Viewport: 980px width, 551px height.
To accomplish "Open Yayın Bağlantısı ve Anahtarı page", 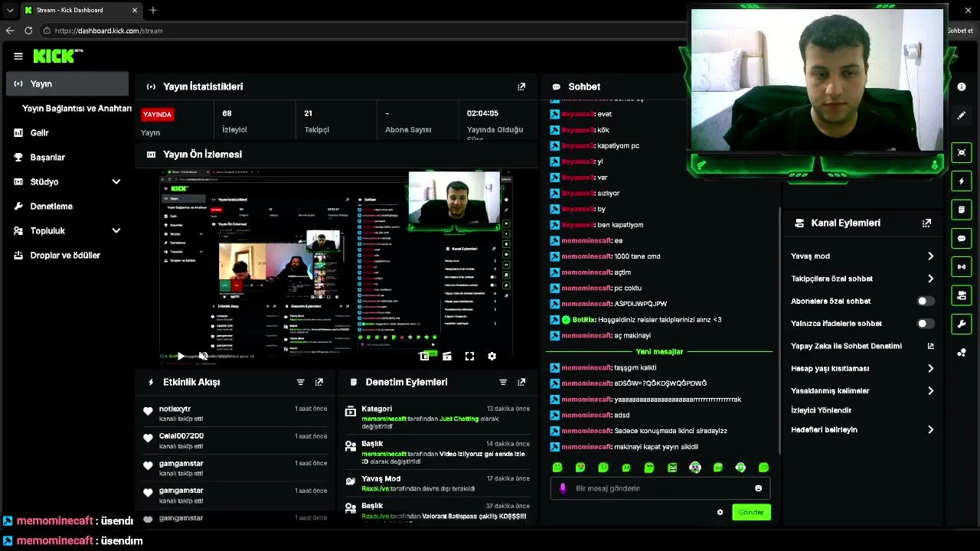I will pos(77,108).
